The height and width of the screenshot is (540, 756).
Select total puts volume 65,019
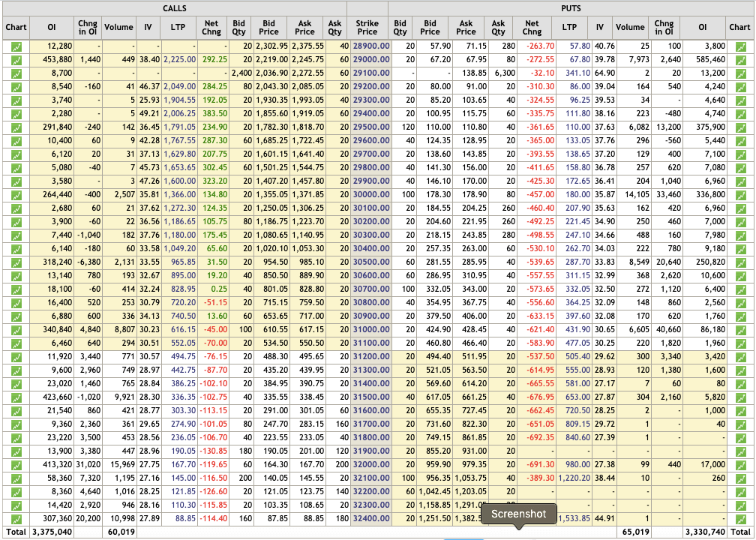click(x=637, y=532)
